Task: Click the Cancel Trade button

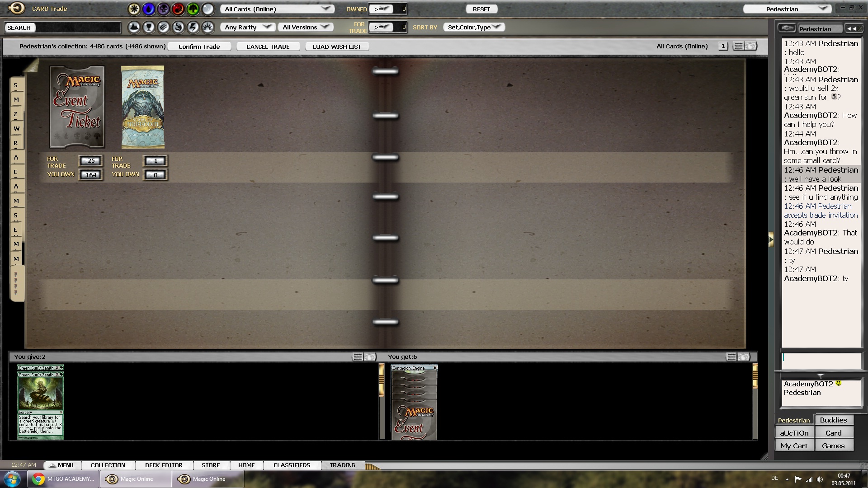Action: pyautogui.click(x=268, y=47)
